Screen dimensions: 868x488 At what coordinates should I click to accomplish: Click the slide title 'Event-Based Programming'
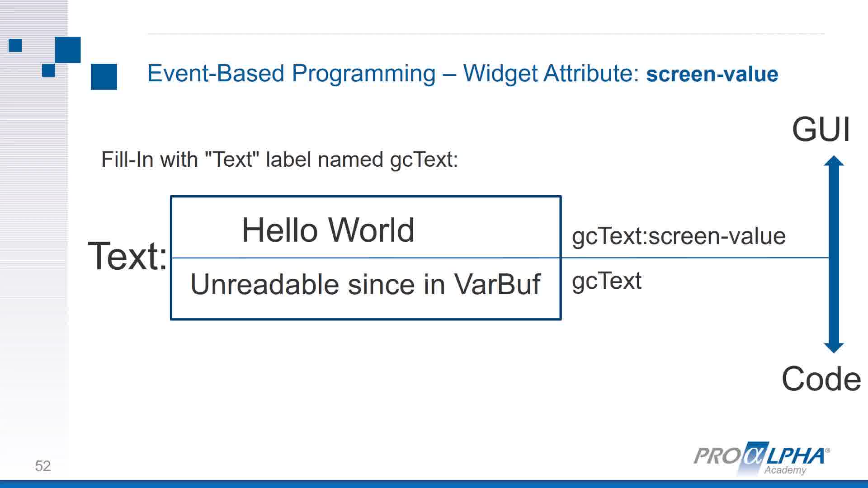click(x=292, y=74)
